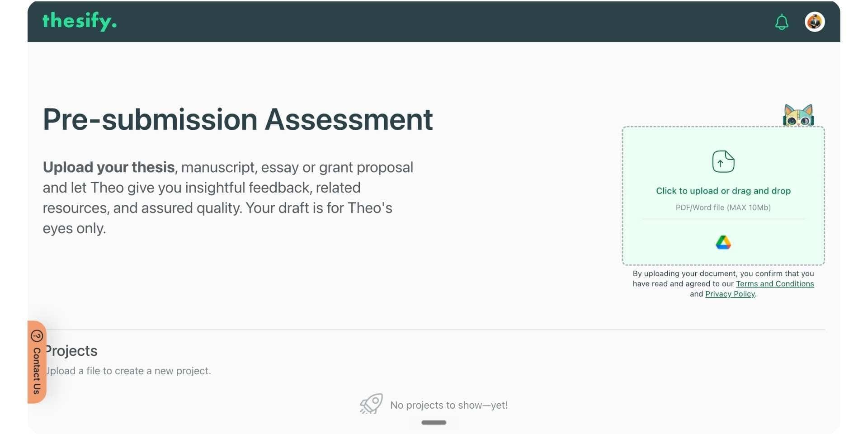Open the user profile avatar menu
The image size is (868, 434).
pyautogui.click(x=815, y=22)
